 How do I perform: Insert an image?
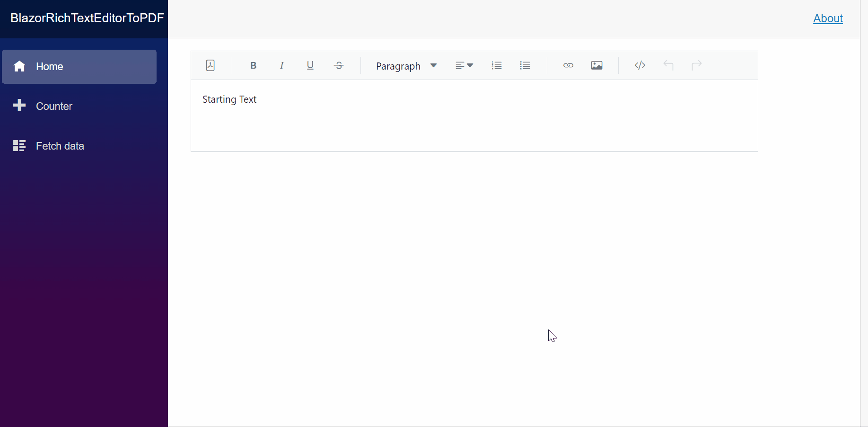tap(597, 65)
